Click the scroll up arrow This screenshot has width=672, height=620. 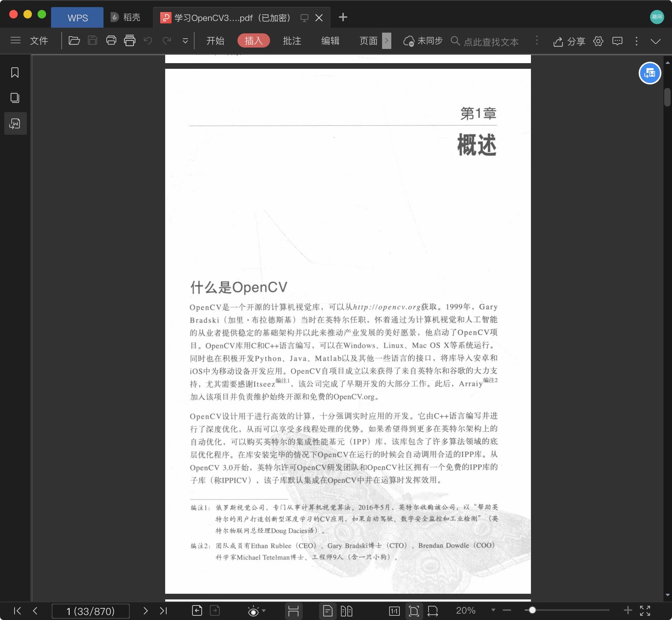click(x=668, y=63)
